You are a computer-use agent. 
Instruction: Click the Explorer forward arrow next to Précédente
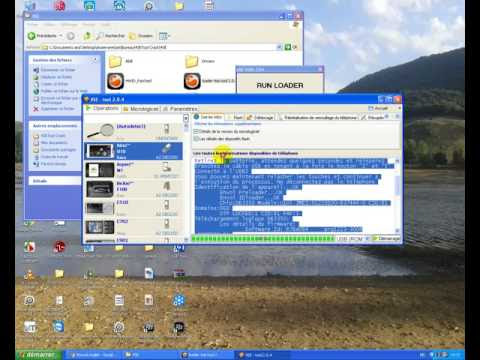click(71, 36)
